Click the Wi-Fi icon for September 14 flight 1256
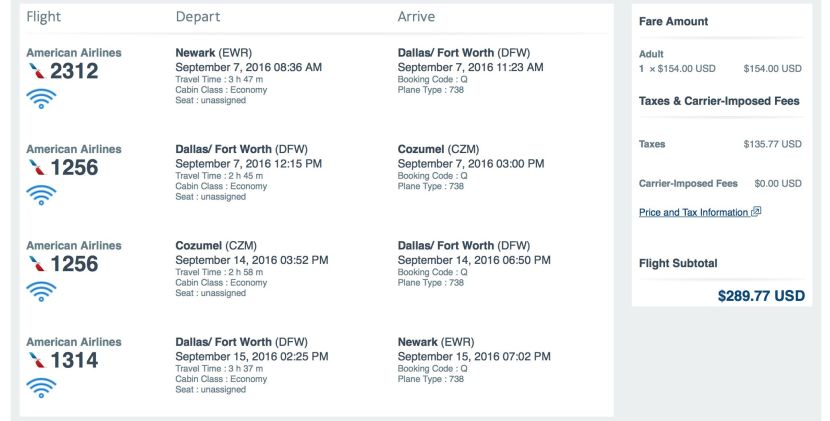 click(x=41, y=291)
